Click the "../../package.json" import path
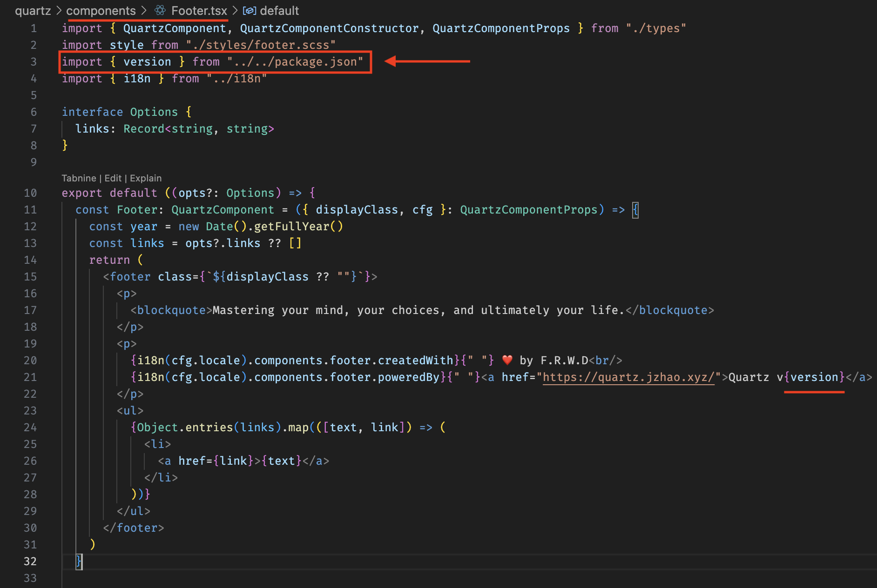Image resolution: width=877 pixels, height=588 pixels. click(295, 62)
